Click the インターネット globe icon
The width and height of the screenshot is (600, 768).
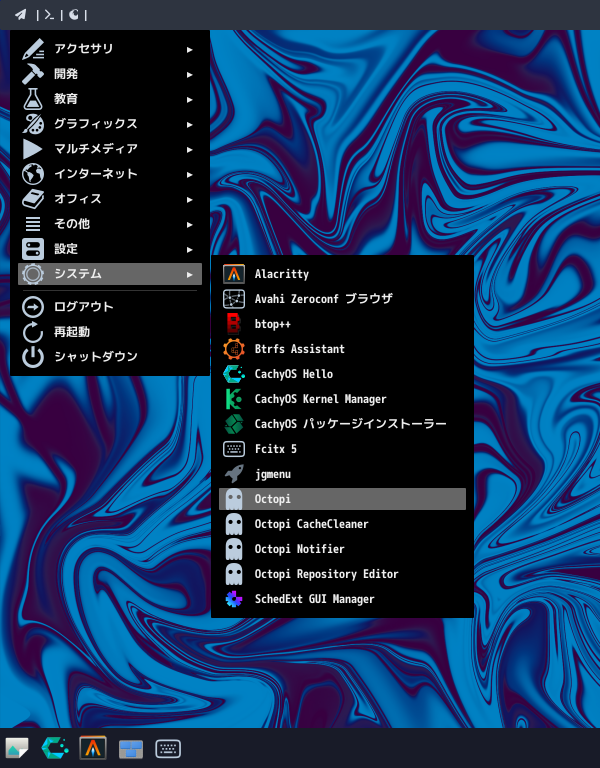(x=33, y=174)
